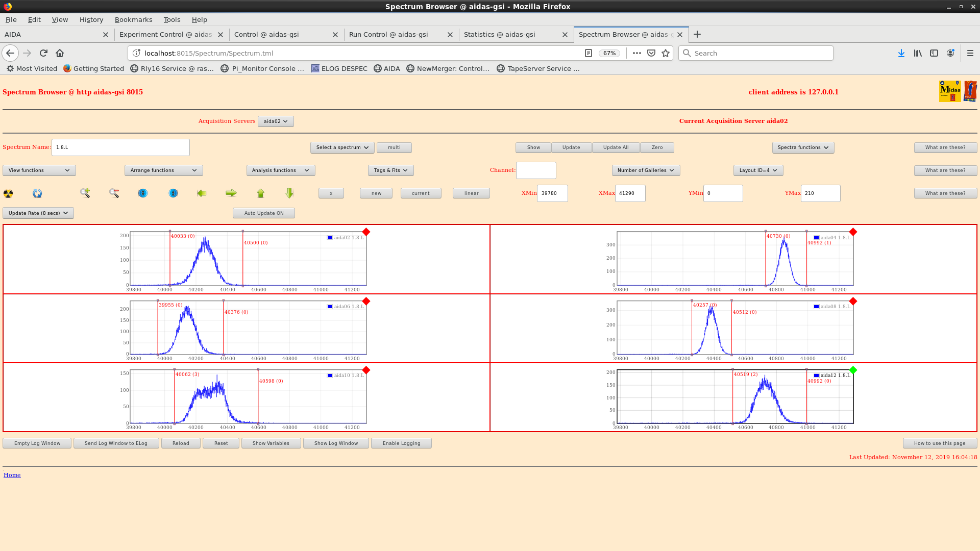The image size is (980, 551).
Task: Expand the Arrange functions dropdown
Action: tap(163, 170)
